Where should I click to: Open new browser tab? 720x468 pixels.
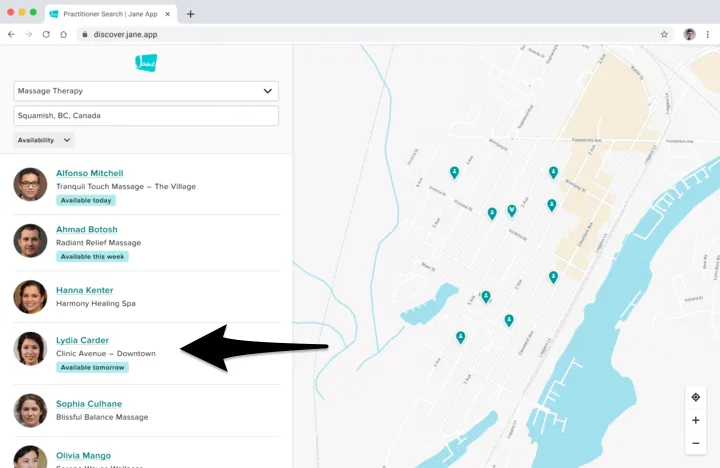(191, 14)
